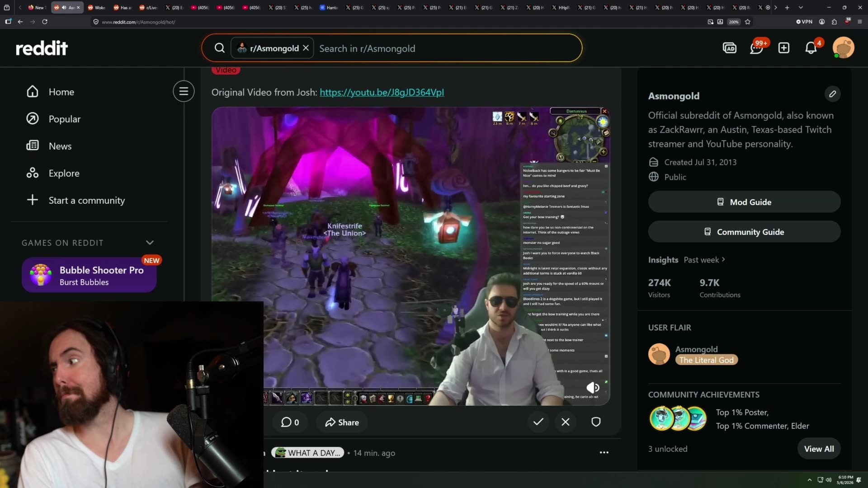Approve the post with checkmark
Viewport: 868px width, 488px height.
[538, 422]
